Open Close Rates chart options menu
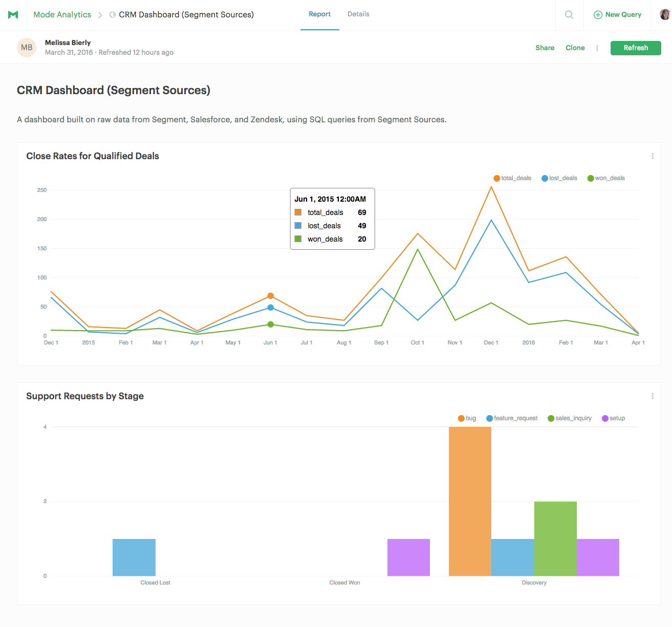672x627 pixels. click(653, 156)
